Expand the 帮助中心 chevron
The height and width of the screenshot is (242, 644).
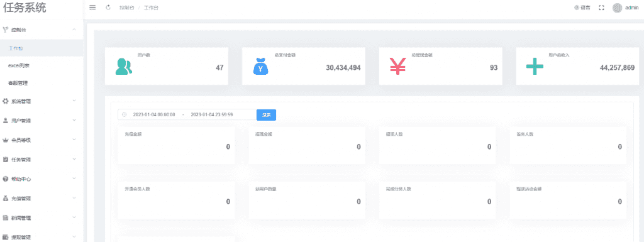point(74,178)
